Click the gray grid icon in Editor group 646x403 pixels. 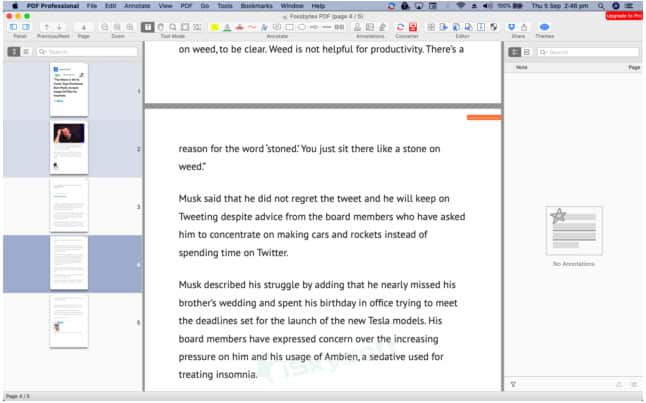pos(431,27)
